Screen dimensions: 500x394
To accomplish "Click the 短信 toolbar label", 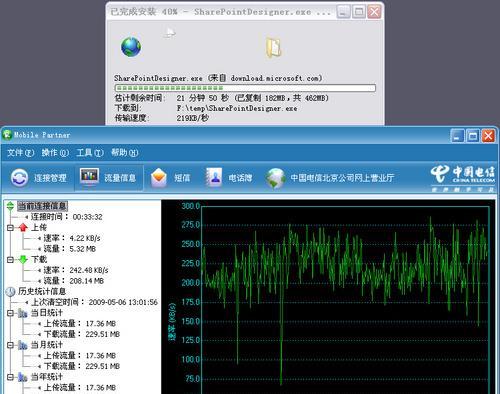I will point(182,178).
